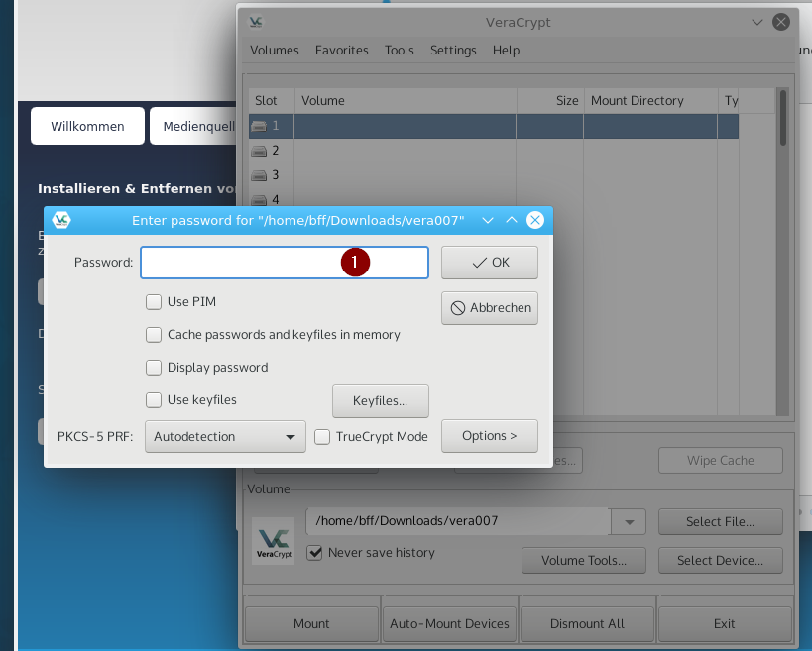Click the main VeraCrypt window's down chevron icon

point(757,22)
